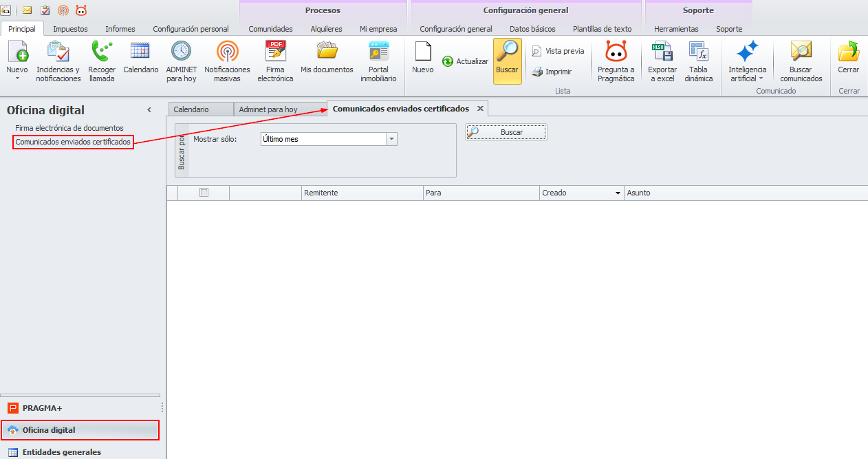Click the Buscar magnifier ribbon button

click(508, 61)
